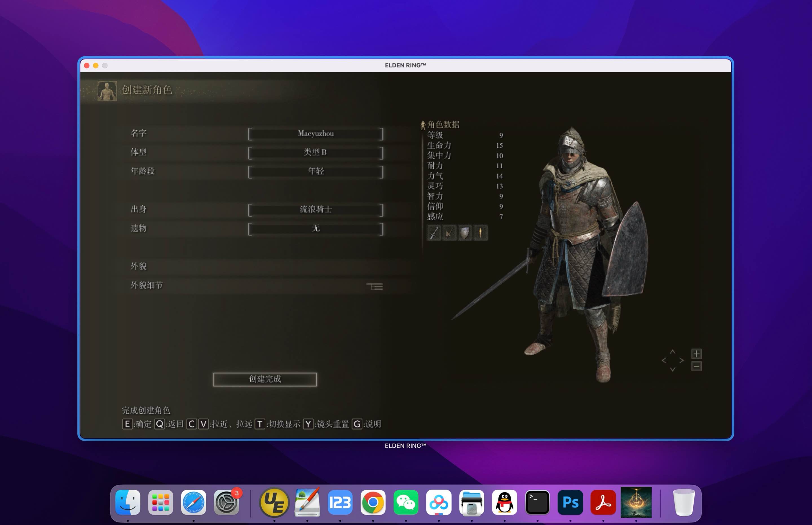Screen dimensions: 812x525
Task: Click the golden item equipment icon
Action: click(480, 233)
